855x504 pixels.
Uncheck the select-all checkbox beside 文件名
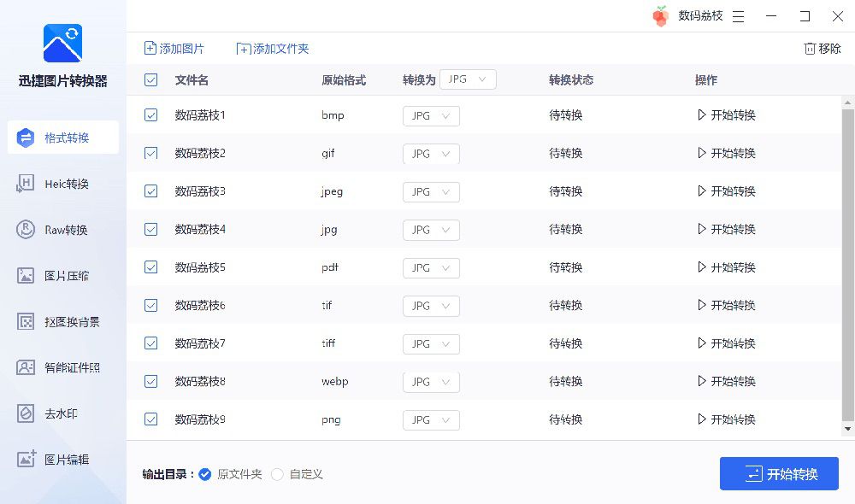click(151, 80)
